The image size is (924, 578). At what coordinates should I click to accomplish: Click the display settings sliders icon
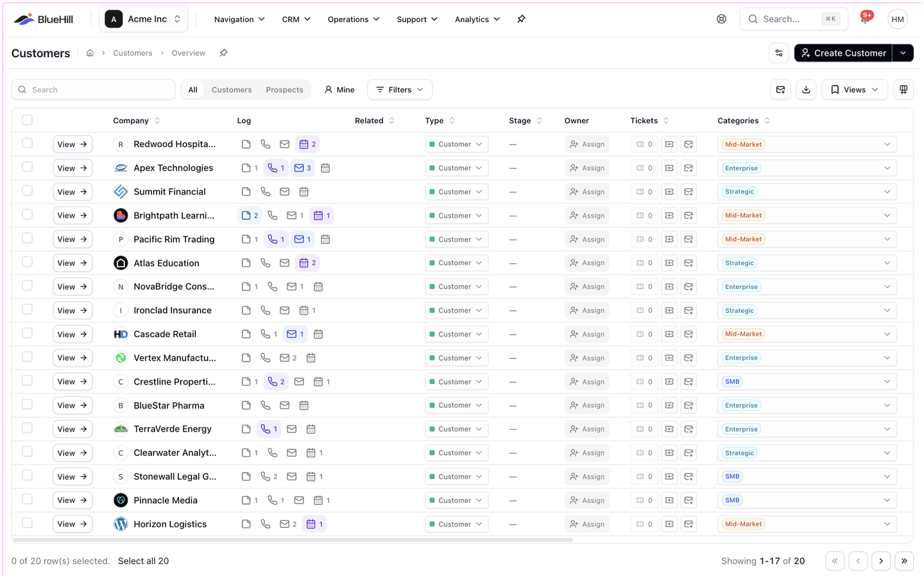click(x=779, y=53)
